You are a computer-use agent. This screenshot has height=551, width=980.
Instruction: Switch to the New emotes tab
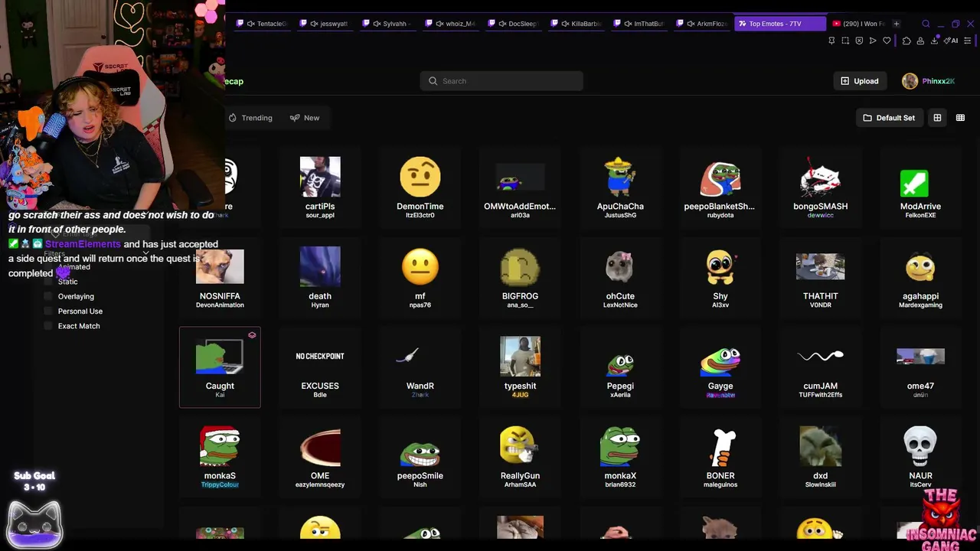coord(305,118)
